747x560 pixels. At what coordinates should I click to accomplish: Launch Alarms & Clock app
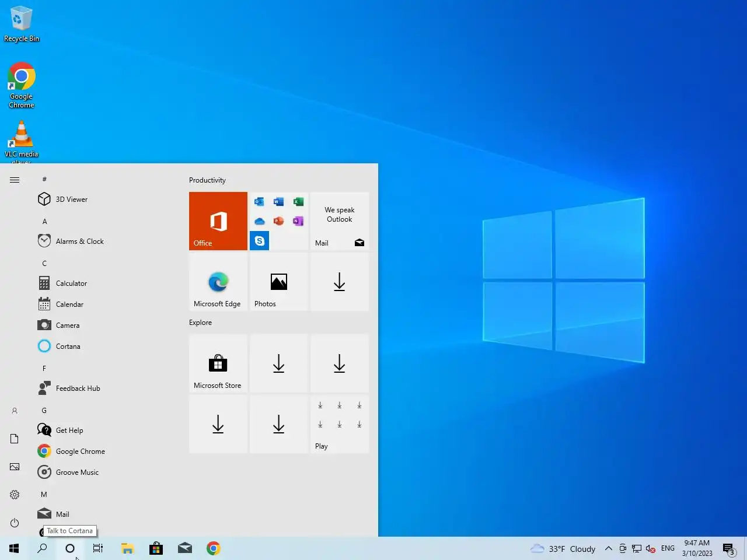pos(105,242)
